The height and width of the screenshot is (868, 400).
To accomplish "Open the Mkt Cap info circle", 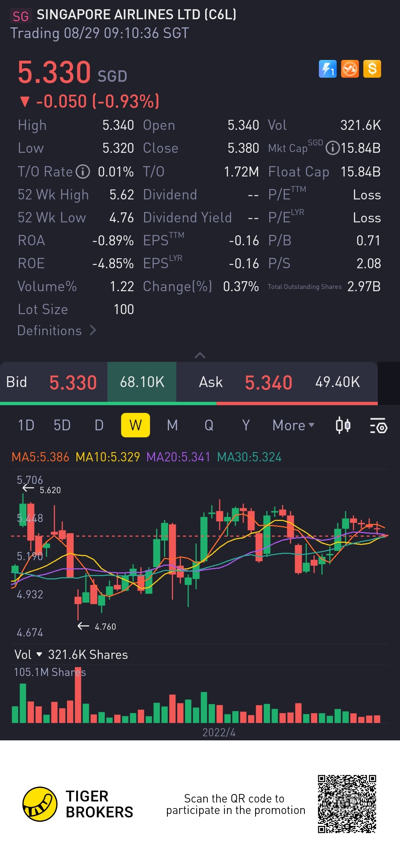I will (332, 148).
